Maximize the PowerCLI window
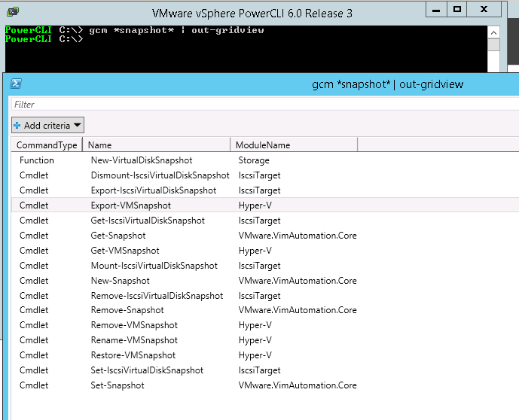The width and height of the screenshot is (519, 420). coord(457,10)
